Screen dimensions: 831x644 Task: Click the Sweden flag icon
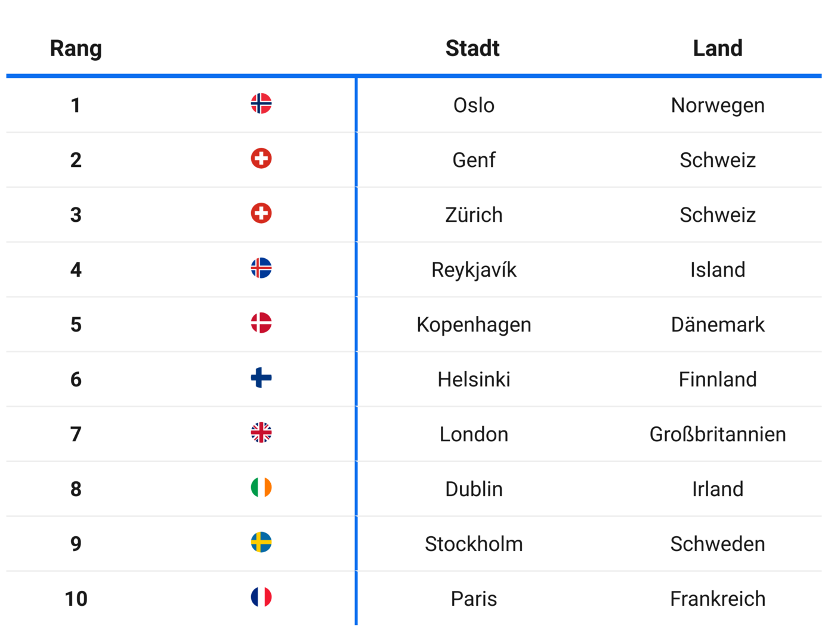pyautogui.click(x=261, y=543)
